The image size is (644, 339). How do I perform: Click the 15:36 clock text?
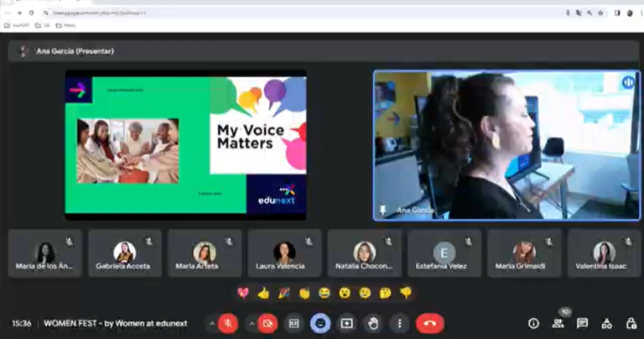(21, 324)
